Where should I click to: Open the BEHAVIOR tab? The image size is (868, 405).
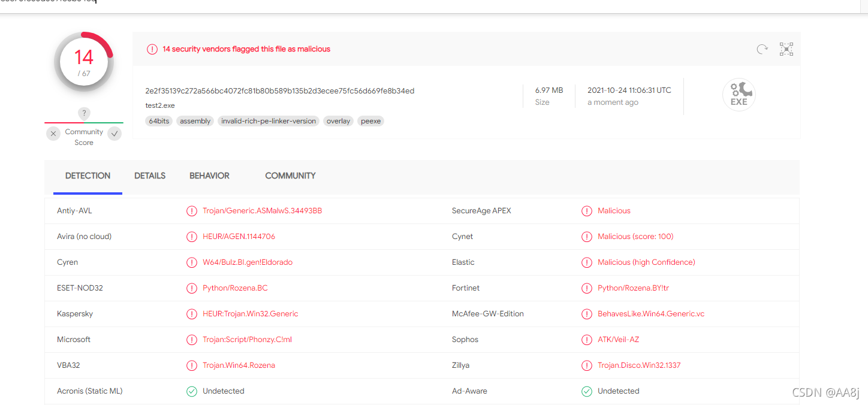[x=209, y=176]
